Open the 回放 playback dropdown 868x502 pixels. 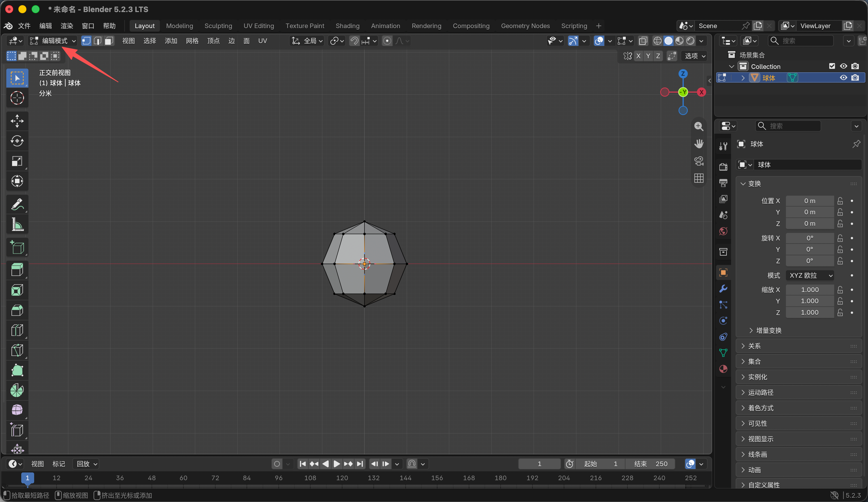86,464
